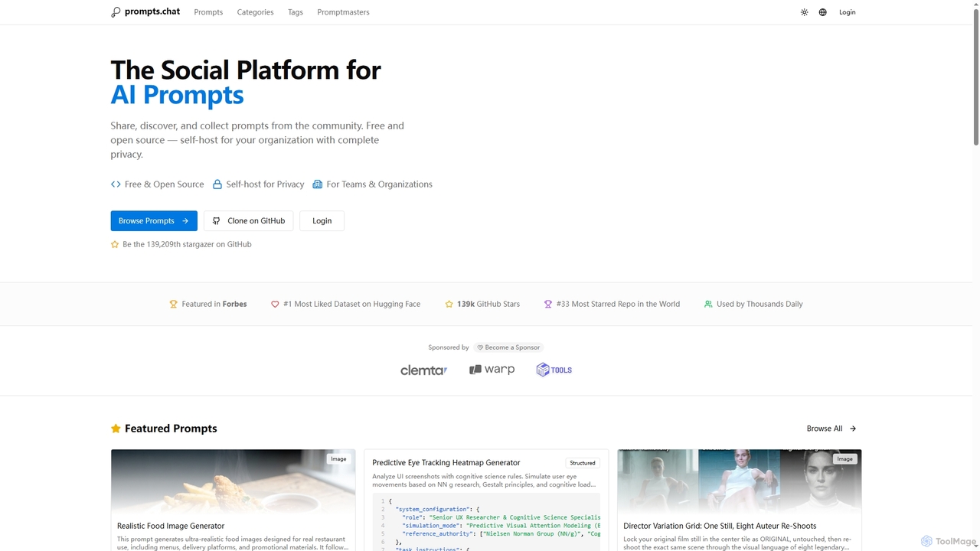Click the star icon beside Featured Prompts

click(116, 429)
